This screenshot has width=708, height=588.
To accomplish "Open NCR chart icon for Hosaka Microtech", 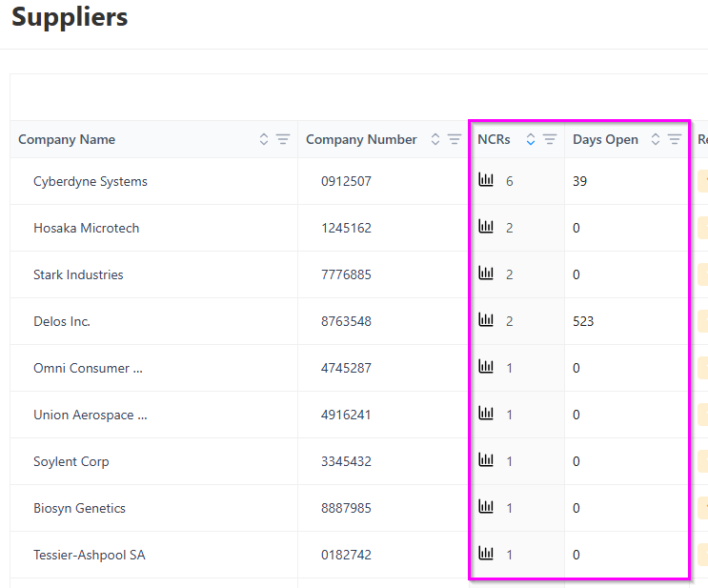I will [486, 226].
